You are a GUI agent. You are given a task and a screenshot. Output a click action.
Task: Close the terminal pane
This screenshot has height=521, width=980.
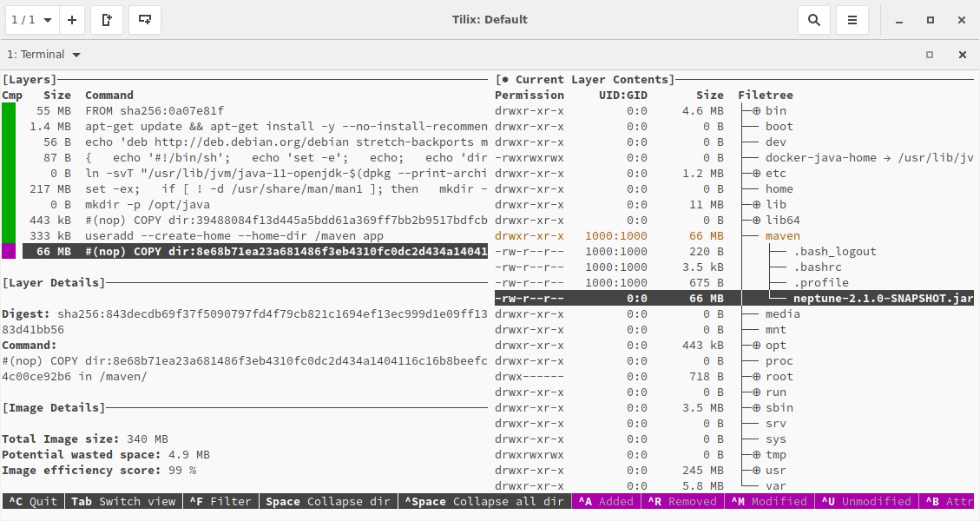(962, 55)
